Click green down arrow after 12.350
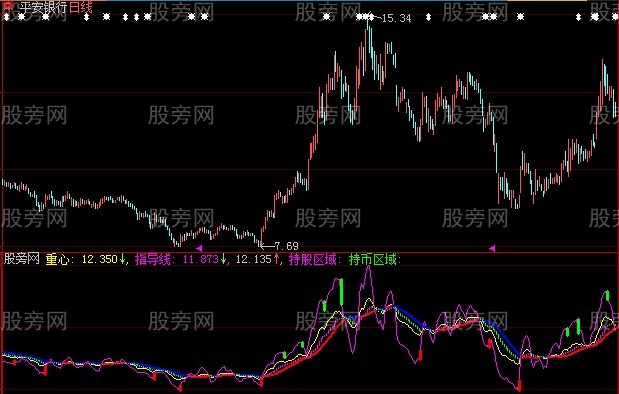Image resolution: width=619 pixels, height=394 pixels. pyautogui.click(x=122, y=259)
